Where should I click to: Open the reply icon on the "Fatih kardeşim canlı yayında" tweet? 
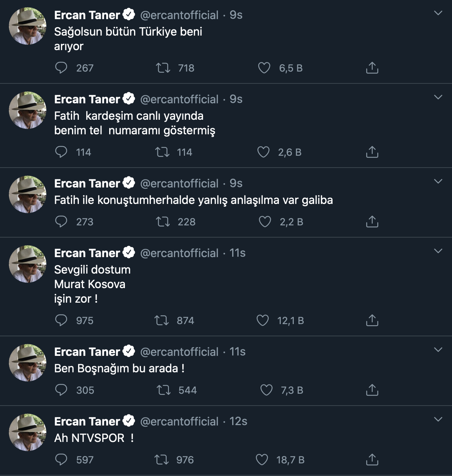point(61,152)
